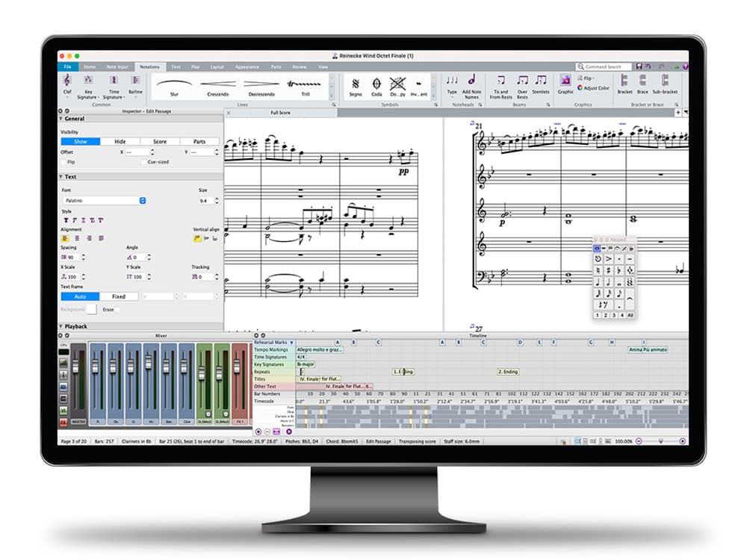
Task: Switch to the Note Input tab
Action: pyautogui.click(x=117, y=67)
